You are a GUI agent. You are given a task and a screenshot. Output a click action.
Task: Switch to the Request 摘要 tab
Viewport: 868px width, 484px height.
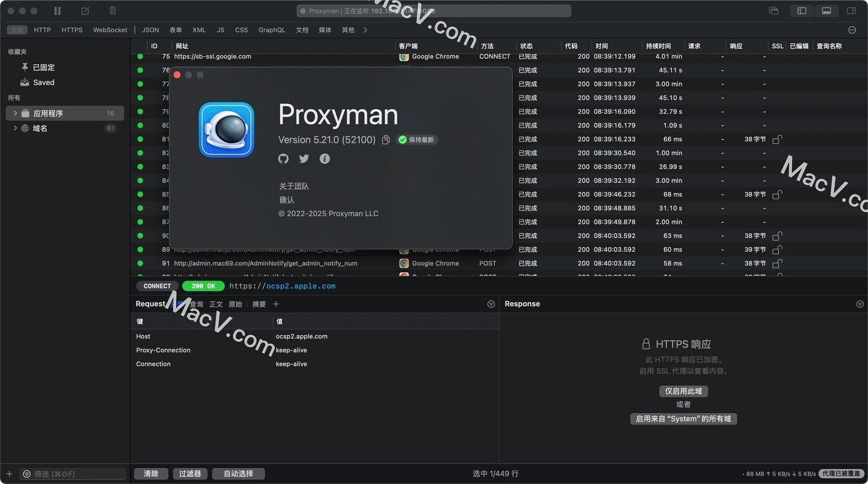pos(259,304)
